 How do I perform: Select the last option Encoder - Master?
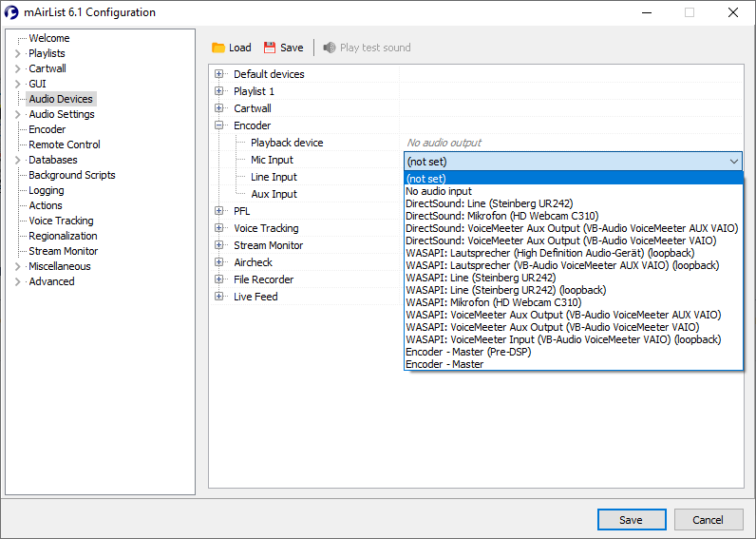(574, 364)
